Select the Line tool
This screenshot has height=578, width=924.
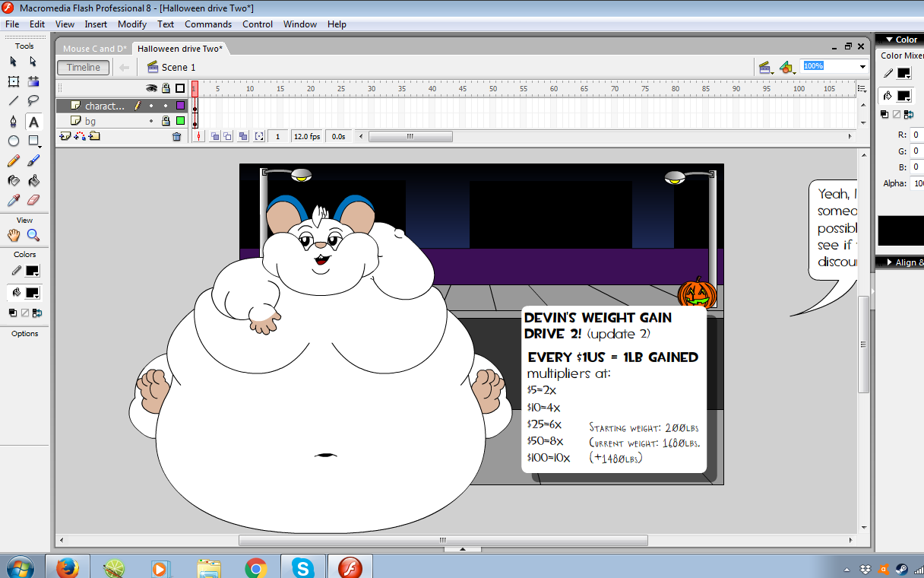point(13,100)
